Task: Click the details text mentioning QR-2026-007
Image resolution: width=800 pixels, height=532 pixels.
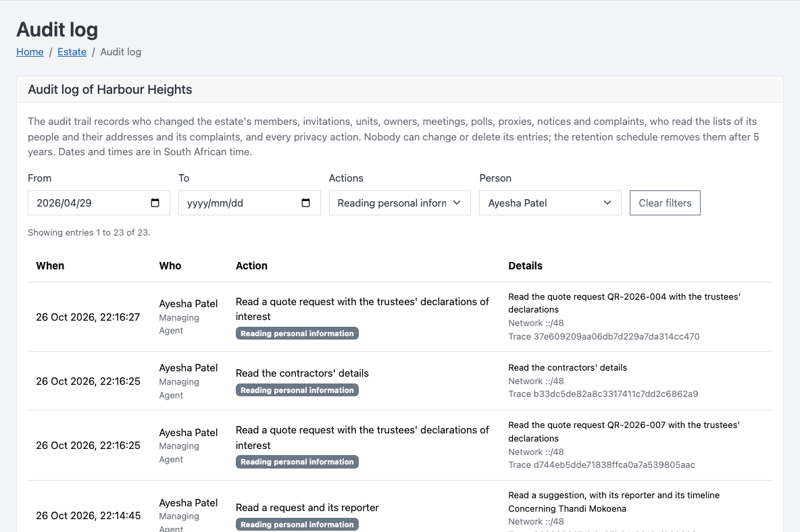Action: pos(624,431)
